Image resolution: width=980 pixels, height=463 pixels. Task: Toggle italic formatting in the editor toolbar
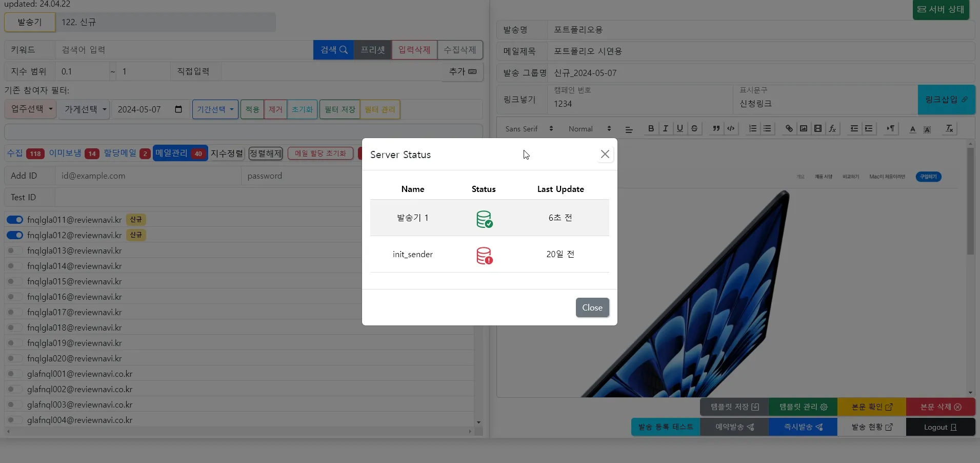pyautogui.click(x=665, y=128)
